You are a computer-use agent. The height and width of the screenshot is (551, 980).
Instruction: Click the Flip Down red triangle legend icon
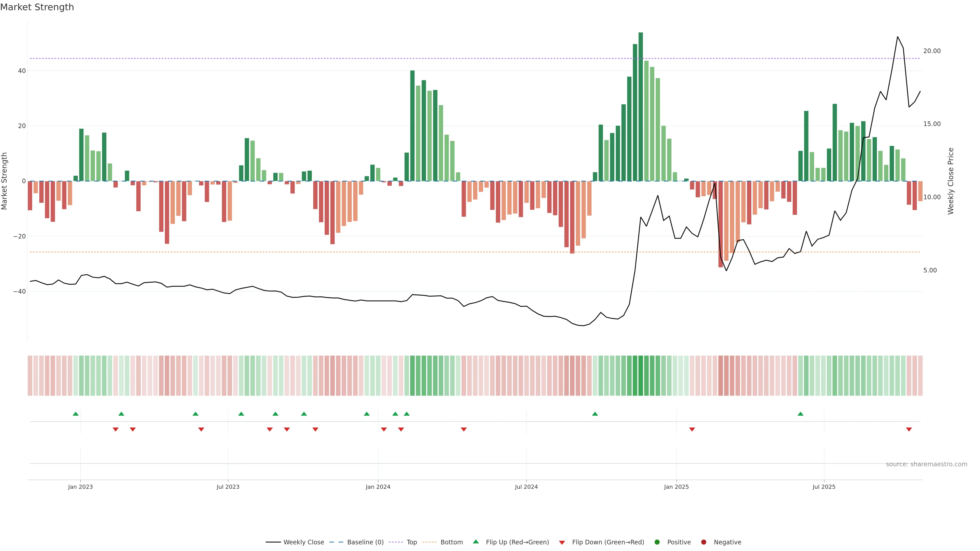click(562, 543)
